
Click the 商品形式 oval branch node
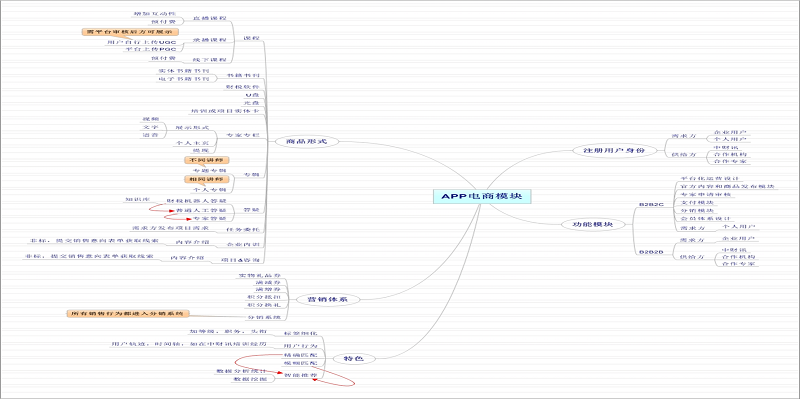(306, 141)
